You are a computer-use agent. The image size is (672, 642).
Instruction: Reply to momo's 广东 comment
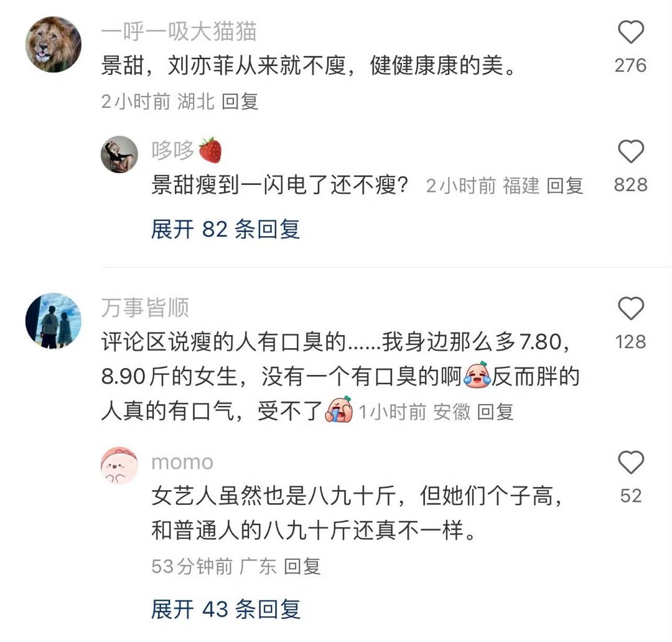tap(302, 566)
